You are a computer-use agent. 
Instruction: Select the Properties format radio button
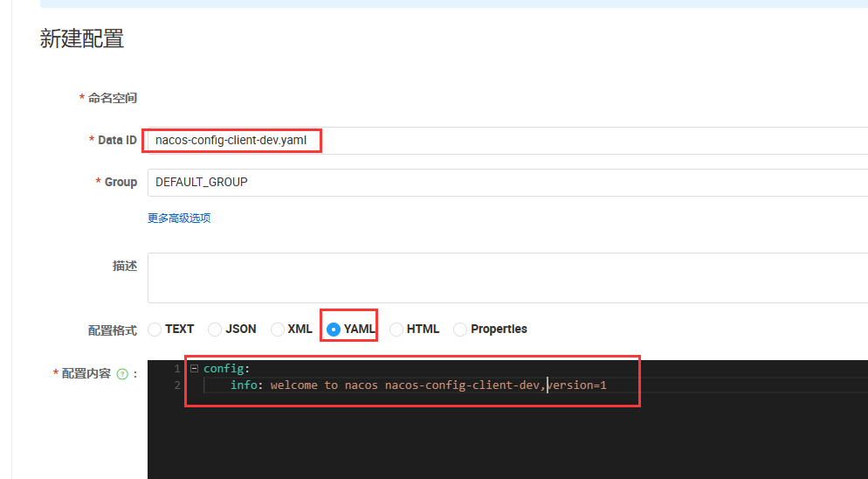pos(460,330)
